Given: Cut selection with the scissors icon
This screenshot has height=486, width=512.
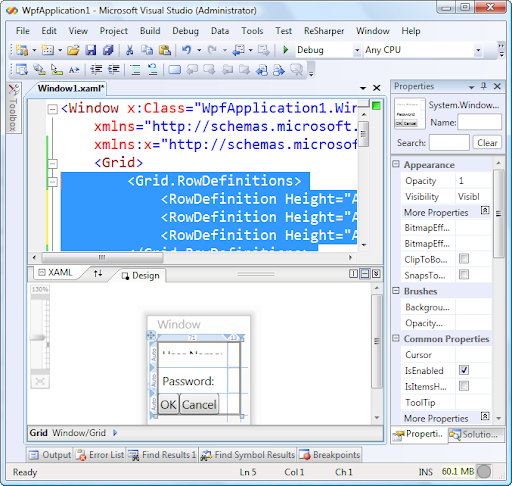Looking at the screenshot, I should click(129, 50).
